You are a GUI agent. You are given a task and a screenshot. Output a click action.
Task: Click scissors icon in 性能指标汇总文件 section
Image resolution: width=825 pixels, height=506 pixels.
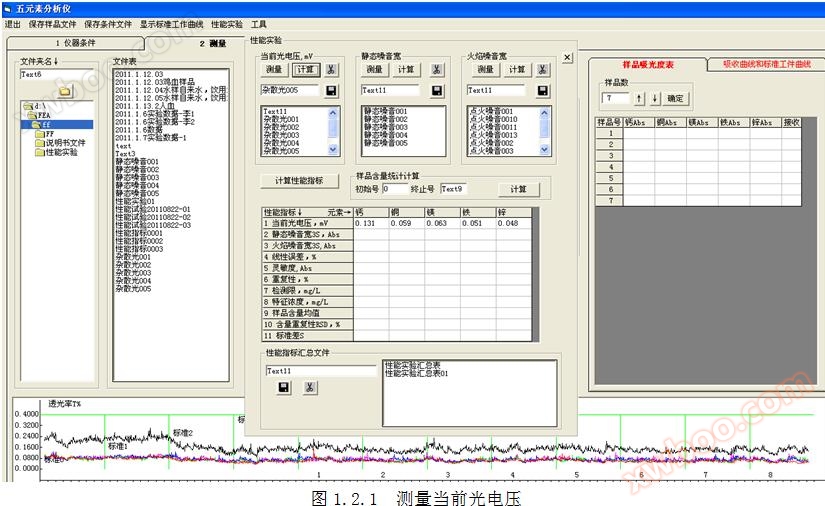coord(310,387)
